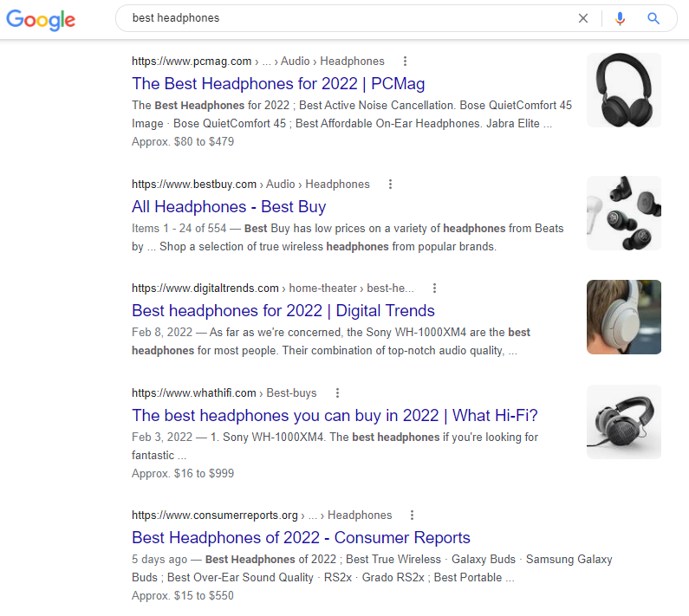The width and height of the screenshot is (689, 616).
Task: Click the https://www.pcmag.com breadcrumb URL
Action: coord(192,61)
